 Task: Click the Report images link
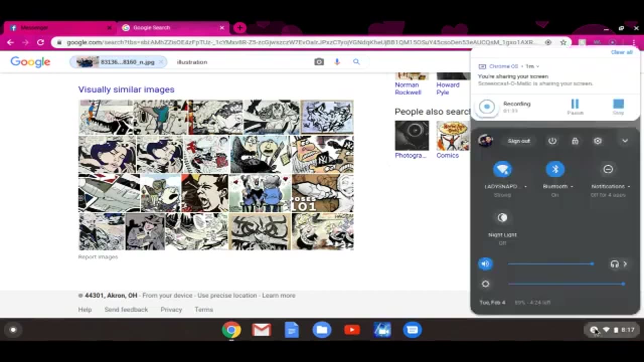pos(98,257)
